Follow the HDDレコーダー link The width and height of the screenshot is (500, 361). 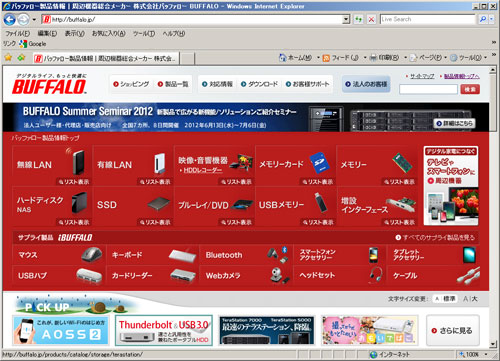(203, 170)
